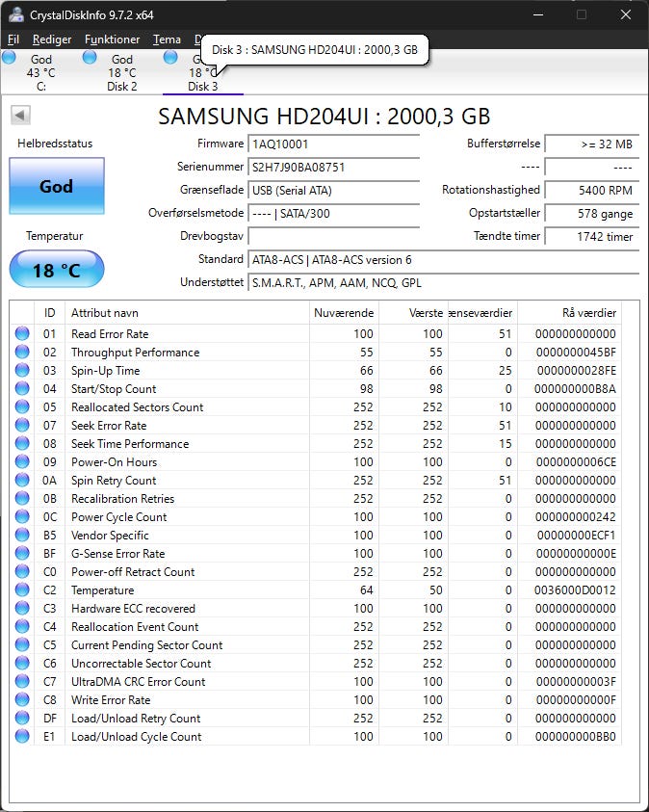Click status orb for Load/Unload Cycle Count
649x812 pixels.
pos(22,736)
